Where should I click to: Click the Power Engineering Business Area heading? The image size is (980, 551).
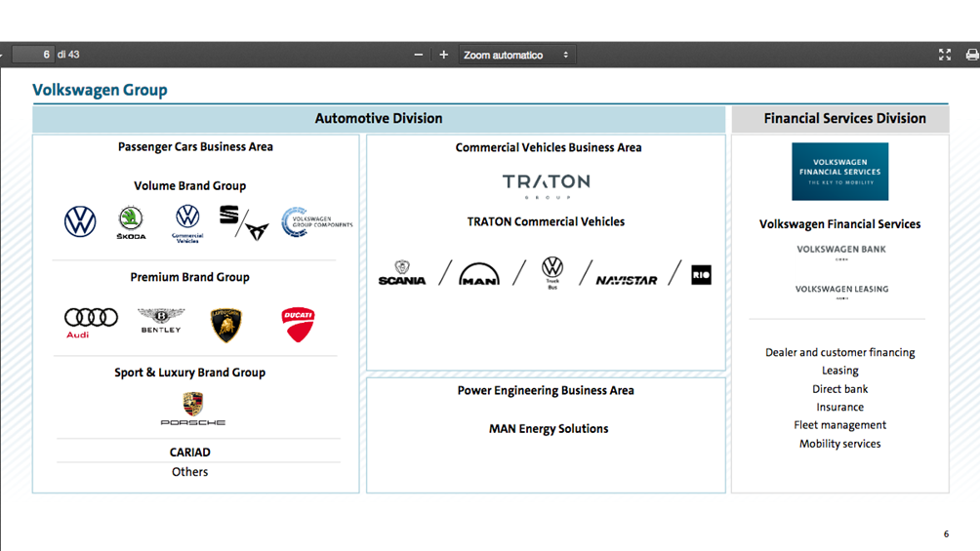click(546, 391)
